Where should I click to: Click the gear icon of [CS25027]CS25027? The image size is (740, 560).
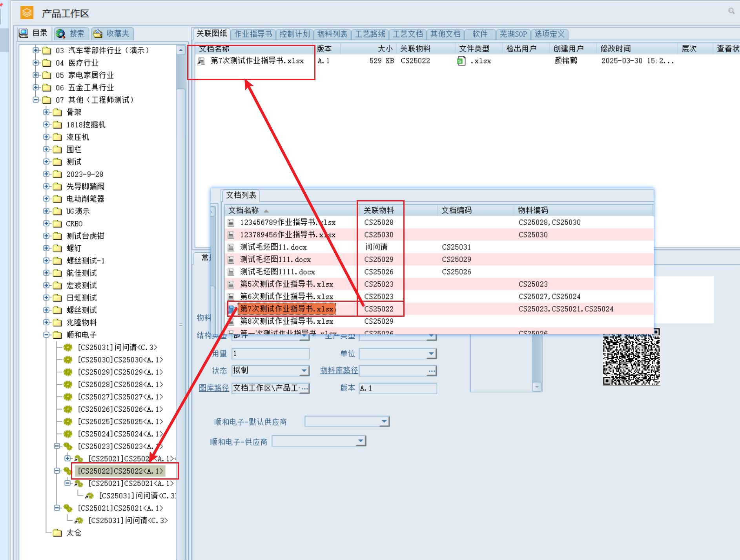click(x=68, y=397)
